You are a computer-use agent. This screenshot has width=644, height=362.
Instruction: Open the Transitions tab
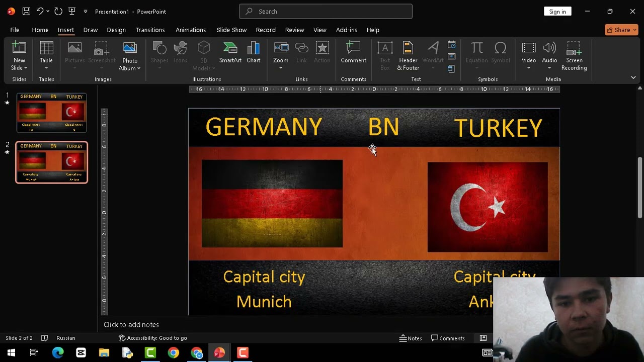[150, 30]
